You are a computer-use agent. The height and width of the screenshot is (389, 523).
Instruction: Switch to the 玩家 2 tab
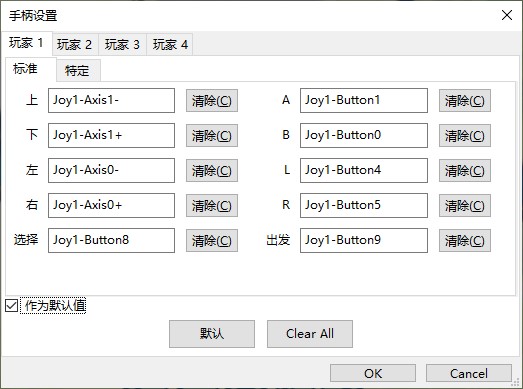75,44
